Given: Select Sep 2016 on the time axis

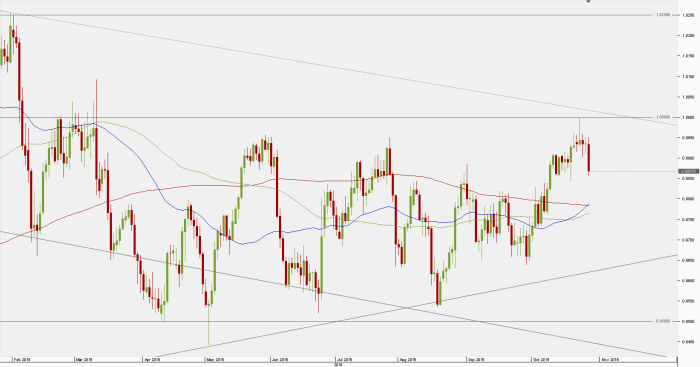Looking at the screenshot, I should click(x=476, y=359).
